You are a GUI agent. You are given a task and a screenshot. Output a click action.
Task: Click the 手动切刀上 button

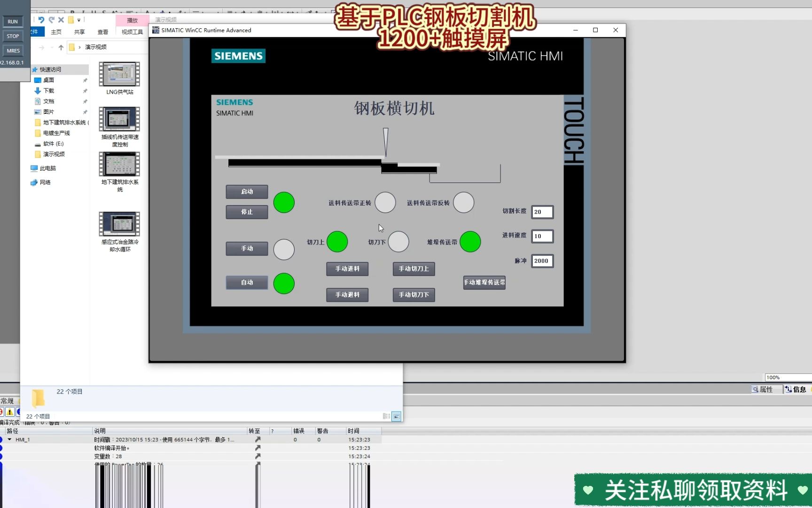[414, 269]
